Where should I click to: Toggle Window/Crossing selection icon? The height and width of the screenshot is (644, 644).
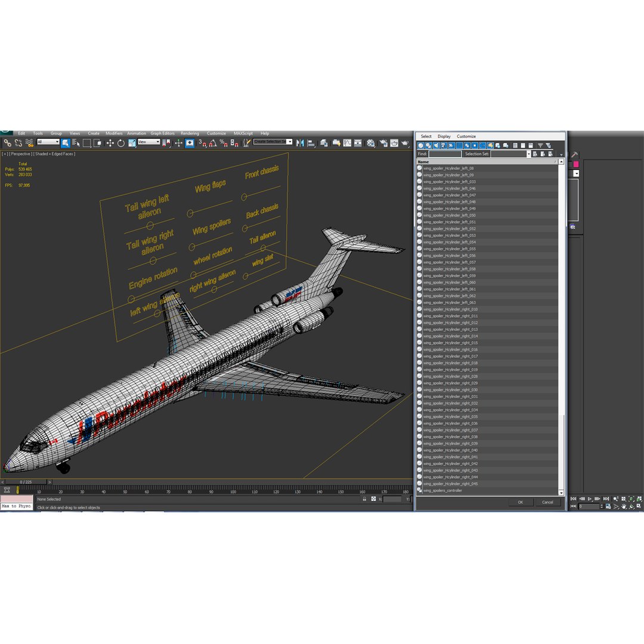[97, 143]
